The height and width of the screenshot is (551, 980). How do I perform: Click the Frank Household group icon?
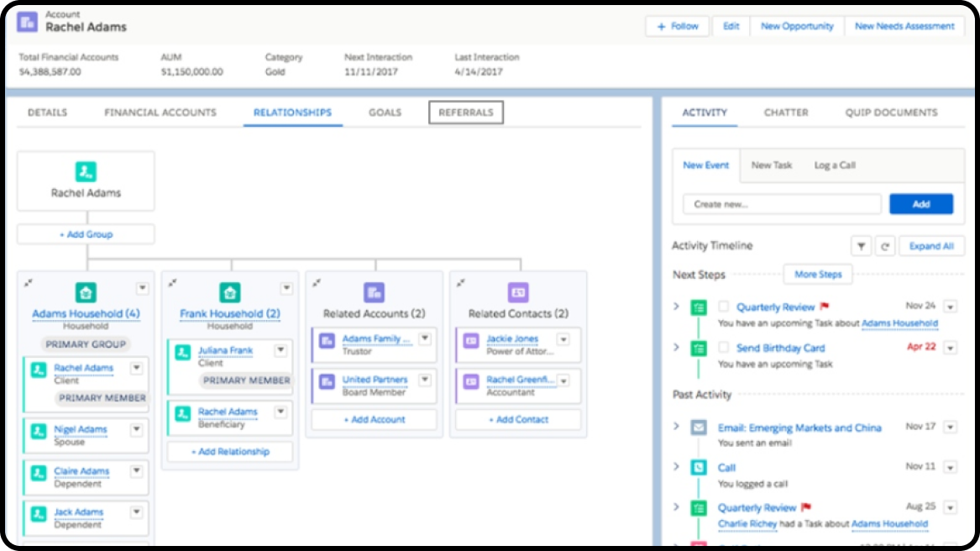click(x=230, y=292)
